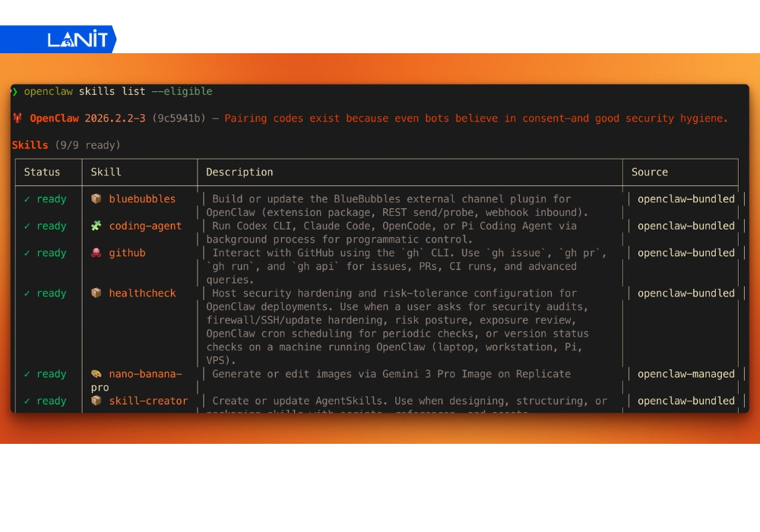Click the Status column header
This screenshot has height=532, width=760.
[x=42, y=172]
